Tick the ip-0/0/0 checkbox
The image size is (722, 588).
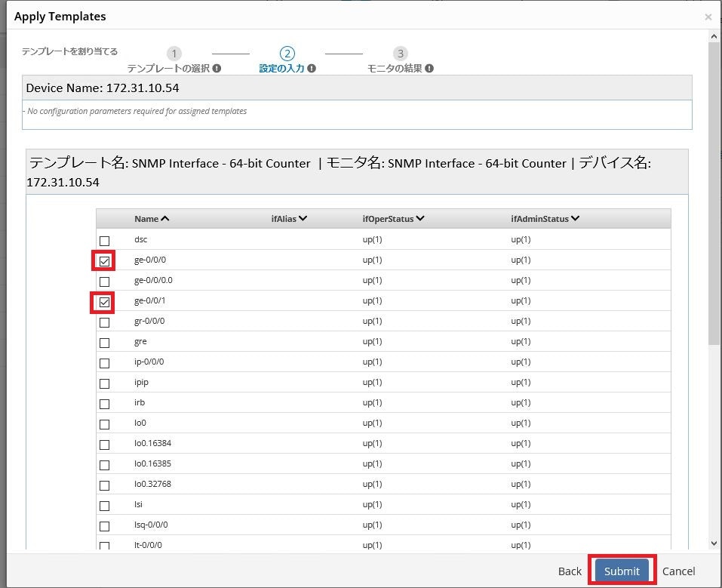105,363
